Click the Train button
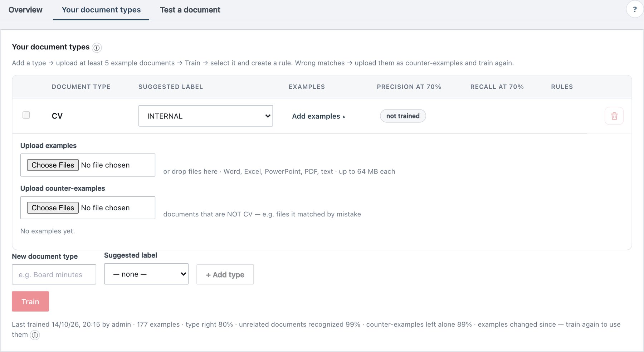 pyautogui.click(x=30, y=301)
